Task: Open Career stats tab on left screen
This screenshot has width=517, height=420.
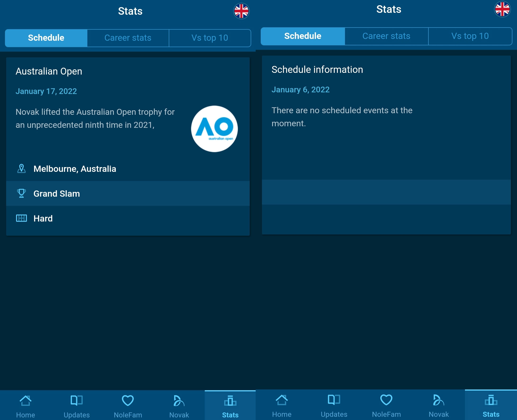Action: 128,38
